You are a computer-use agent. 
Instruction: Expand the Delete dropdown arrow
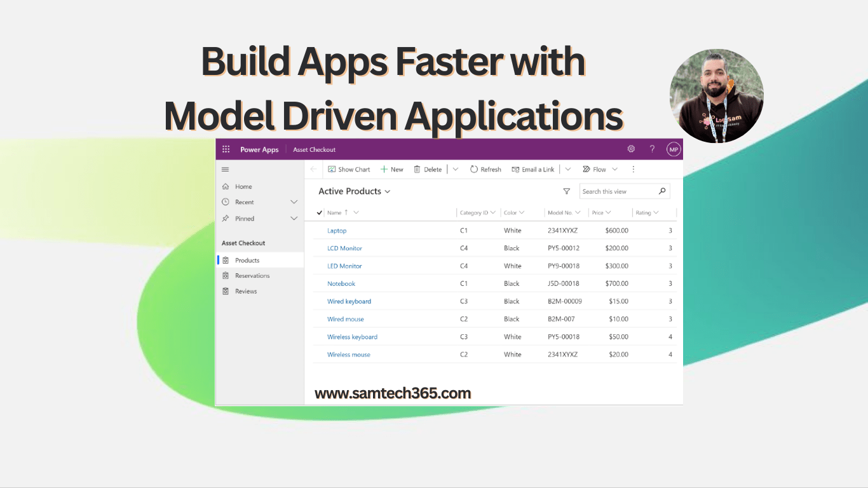point(456,170)
